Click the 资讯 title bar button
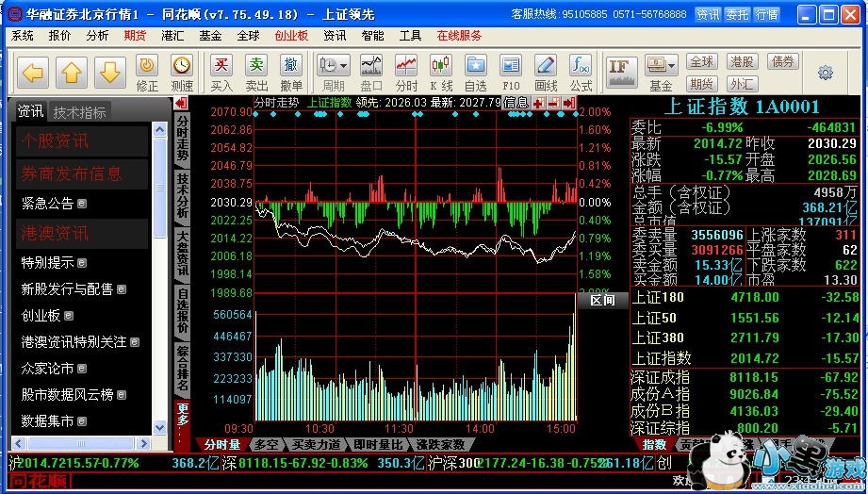This screenshot has height=494, width=868. pos(708,14)
